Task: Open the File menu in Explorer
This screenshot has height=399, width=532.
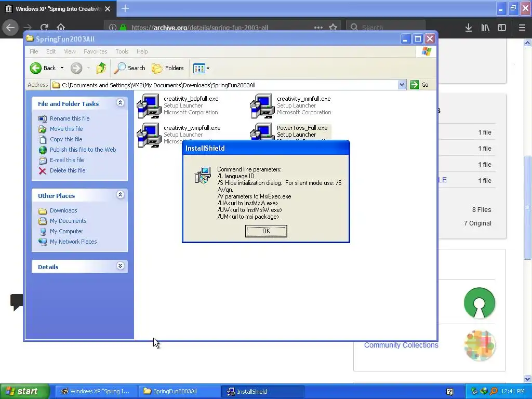Action: [x=34, y=51]
